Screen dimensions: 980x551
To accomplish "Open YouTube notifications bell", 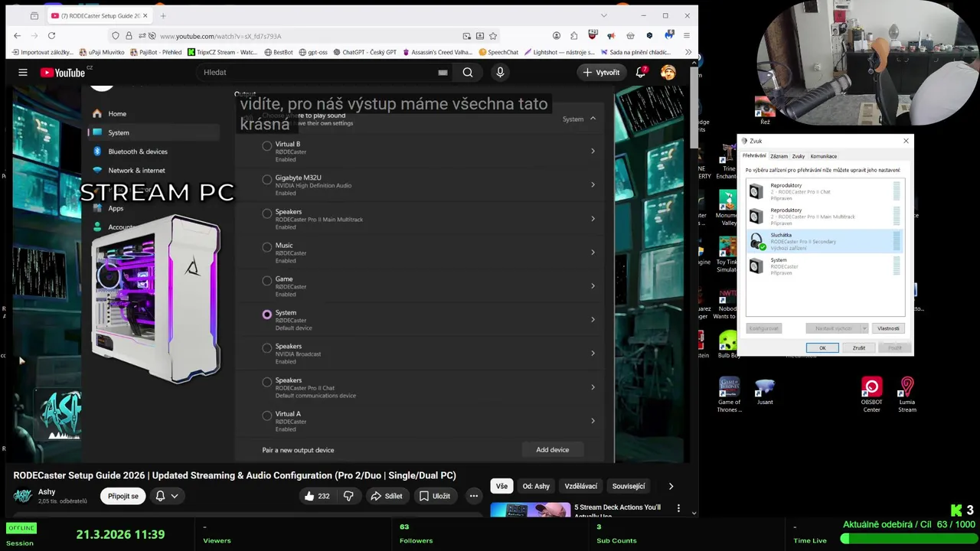I will (641, 72).
